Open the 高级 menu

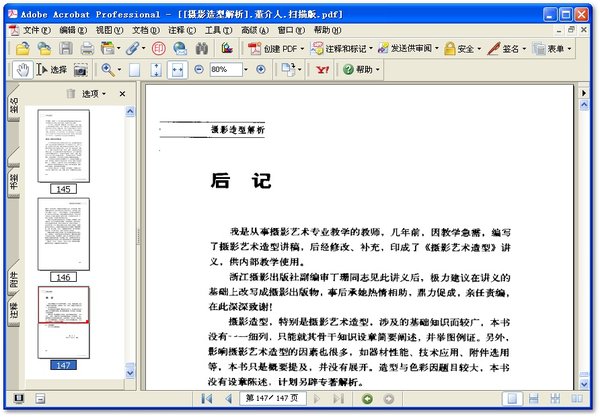click(x=255, y=30)
